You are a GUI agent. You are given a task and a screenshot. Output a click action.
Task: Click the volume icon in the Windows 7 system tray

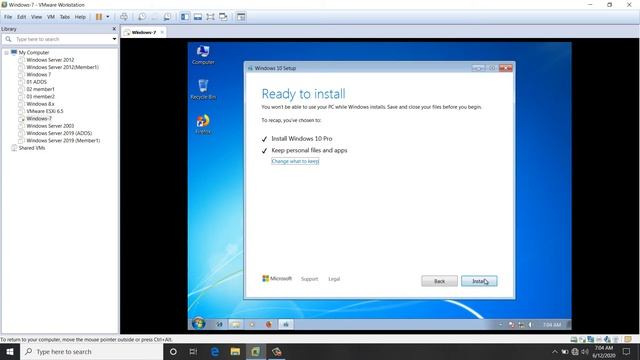[x=530, y=324]
